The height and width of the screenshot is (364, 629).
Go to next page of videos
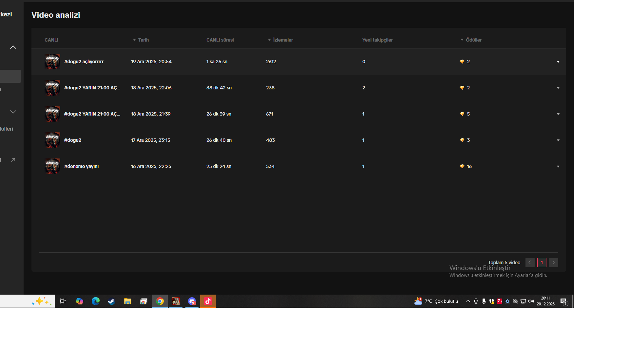pyautogui.click(x=554, y=263)
